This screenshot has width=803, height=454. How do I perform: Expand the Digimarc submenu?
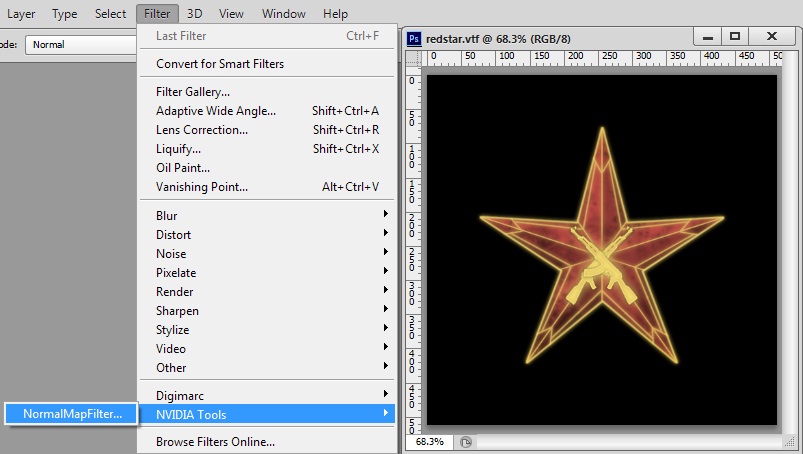click(267, 395)
